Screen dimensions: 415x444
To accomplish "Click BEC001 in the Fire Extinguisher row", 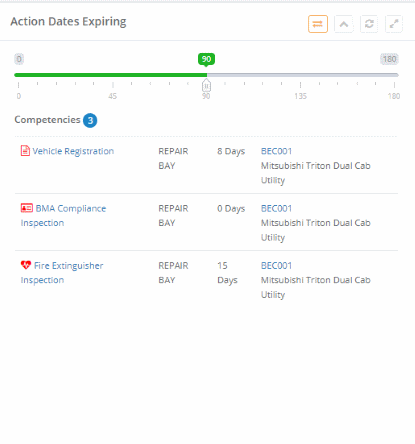I will [x=276, y=266].
